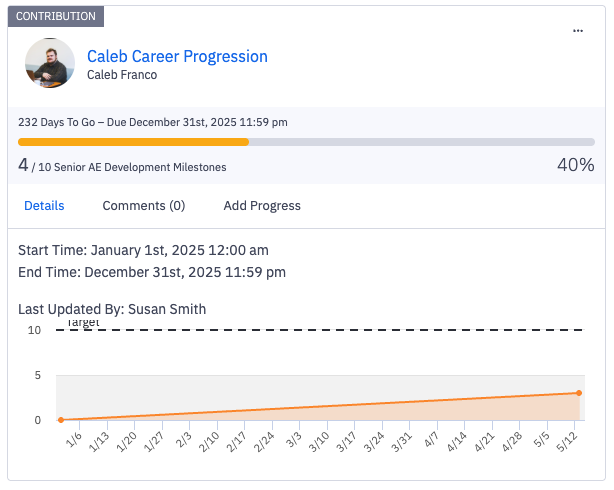
Task: Open the Caleb Career Progression link
Action: point(177,56)
